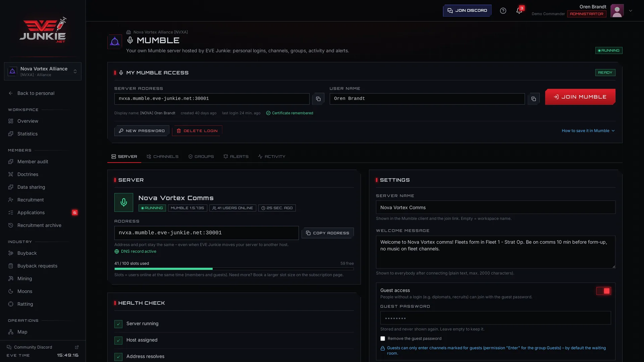Click the Mining sidebar icon

point(11,279)
